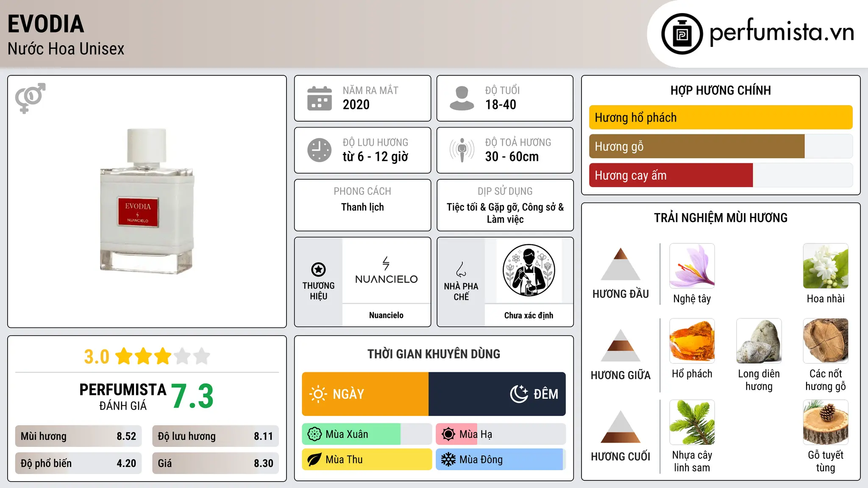Click the Hương đầu pyramid icon

(x=620, y=264)
